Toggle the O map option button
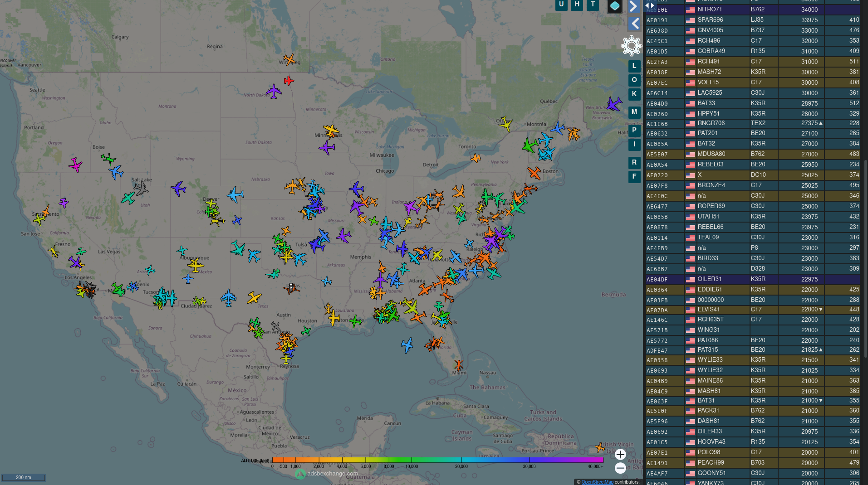The height and width of the screenshot is (485, 868). pos(634,80)
